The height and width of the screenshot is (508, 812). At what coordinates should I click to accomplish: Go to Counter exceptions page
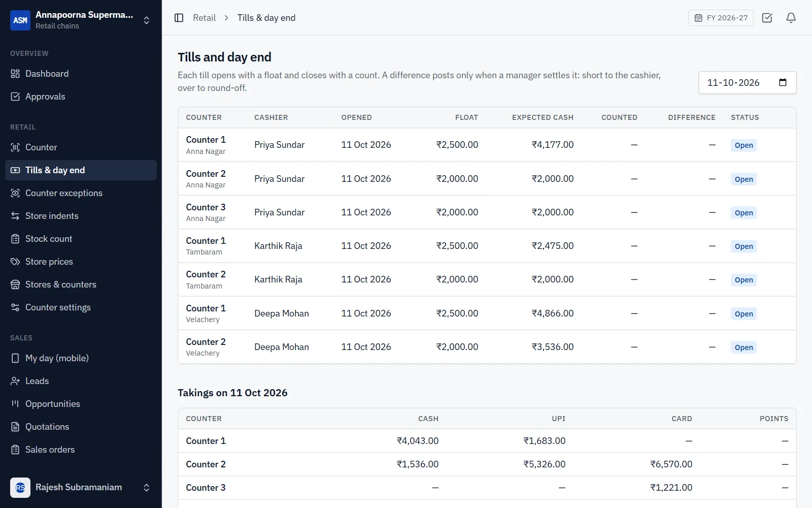coord(81,193)
